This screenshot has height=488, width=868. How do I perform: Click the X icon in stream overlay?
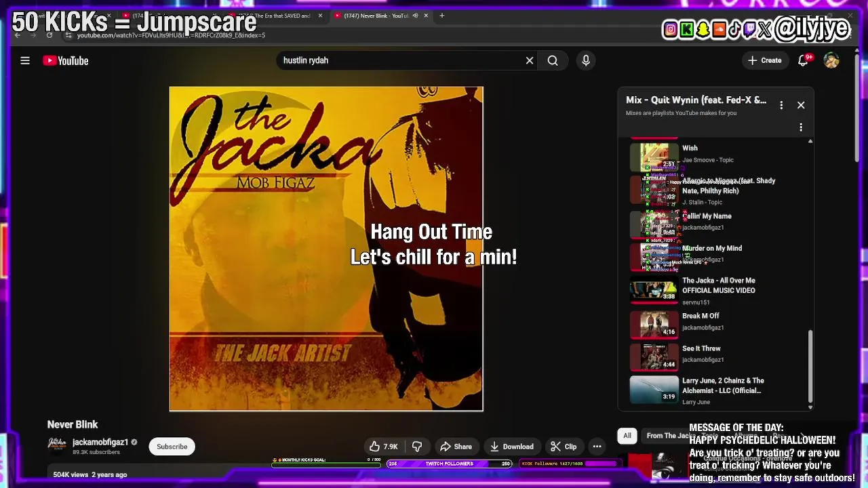[x=765, y=29]
